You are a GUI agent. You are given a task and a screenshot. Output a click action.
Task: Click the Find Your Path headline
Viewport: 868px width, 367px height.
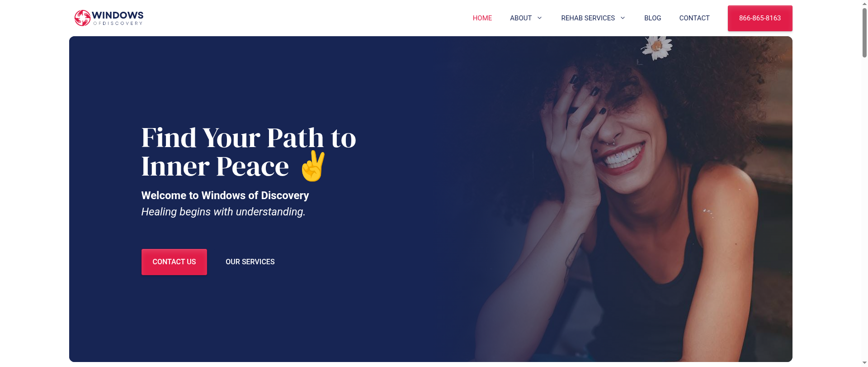click(249, 152)
